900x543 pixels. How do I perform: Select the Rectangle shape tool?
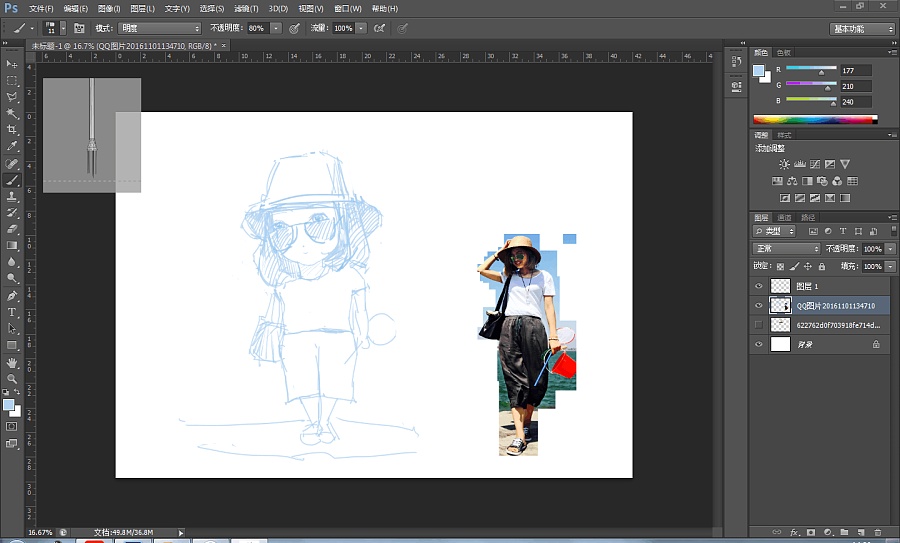click(x=11, y=346)
